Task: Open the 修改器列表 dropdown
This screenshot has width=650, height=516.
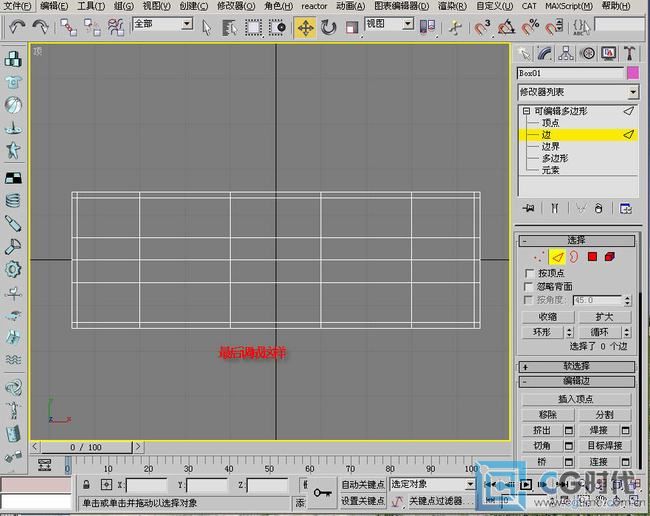Action: [x=633, y=92]
